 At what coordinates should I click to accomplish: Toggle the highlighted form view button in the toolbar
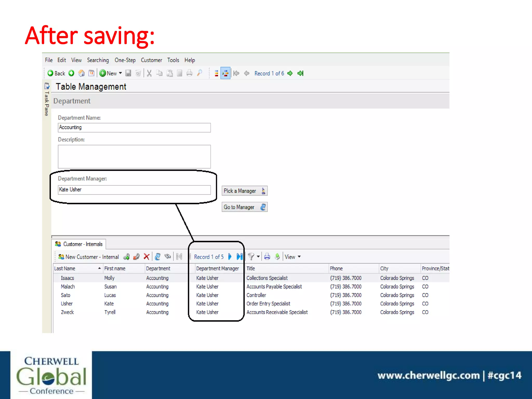(x=225, y=73)
